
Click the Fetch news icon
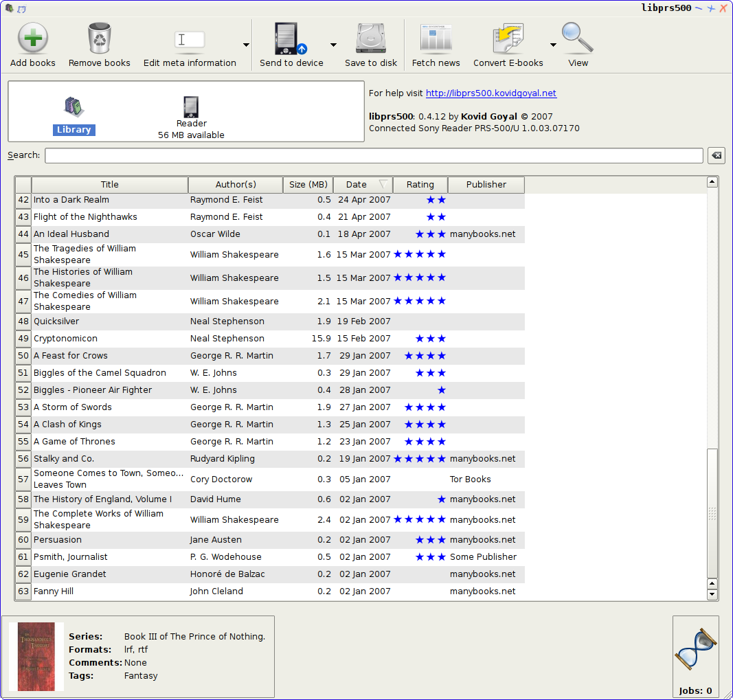point(436,38)
